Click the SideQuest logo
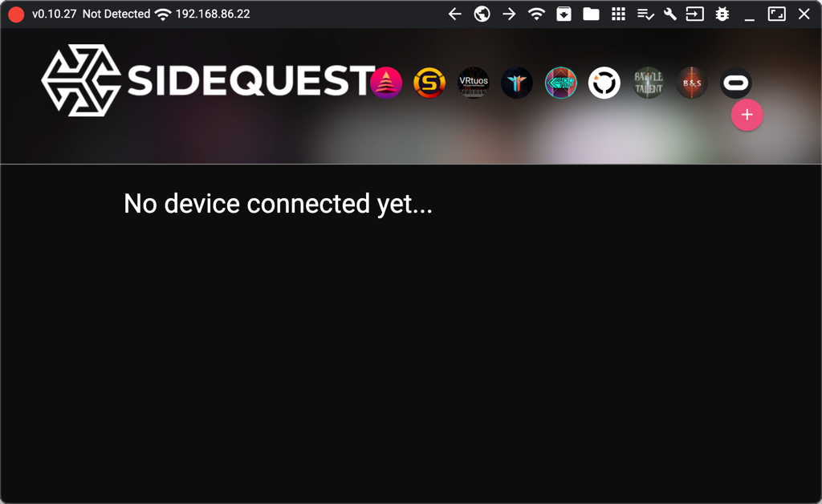The width and height of the screenshot is (822, 504). click(208, 80)
